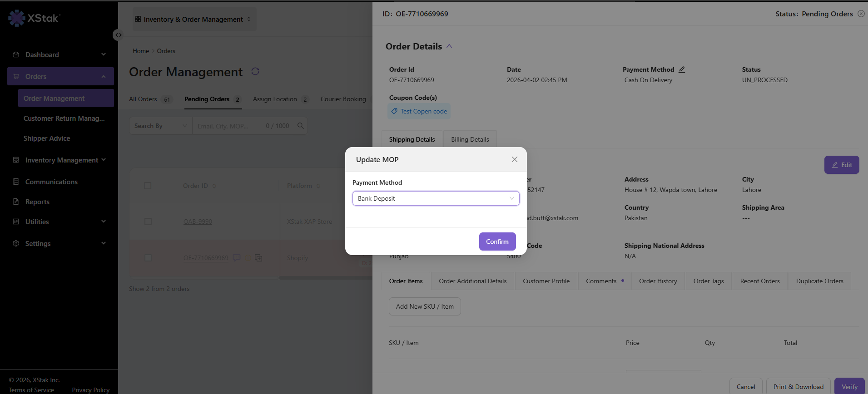Open the Order History tab
This screenshot has height=394, width=868.
(x=658, y=281)
